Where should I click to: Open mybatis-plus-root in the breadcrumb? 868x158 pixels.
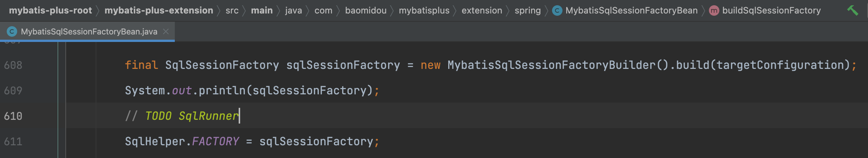tap(50, 10)
